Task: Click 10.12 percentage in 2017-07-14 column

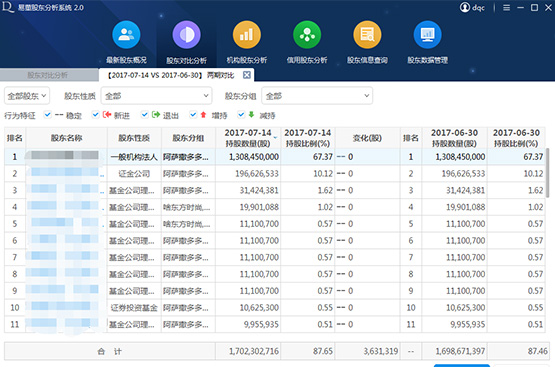Action: point(323,174)
